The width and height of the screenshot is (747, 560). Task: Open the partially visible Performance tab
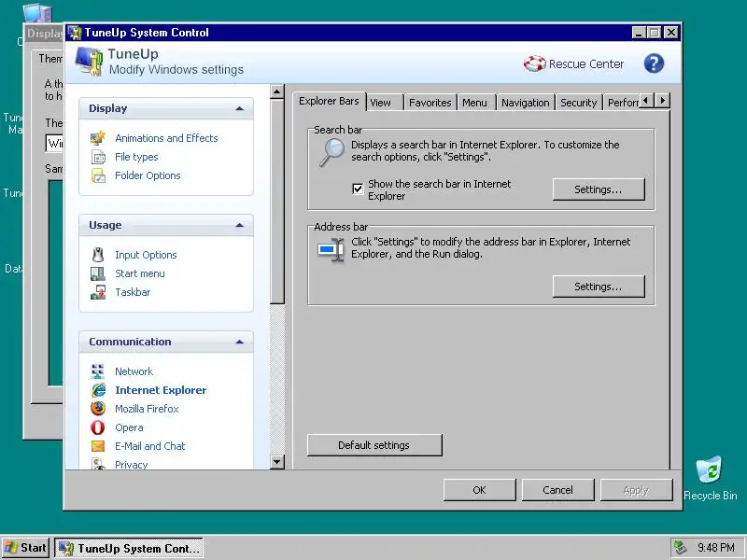(622, 103)
